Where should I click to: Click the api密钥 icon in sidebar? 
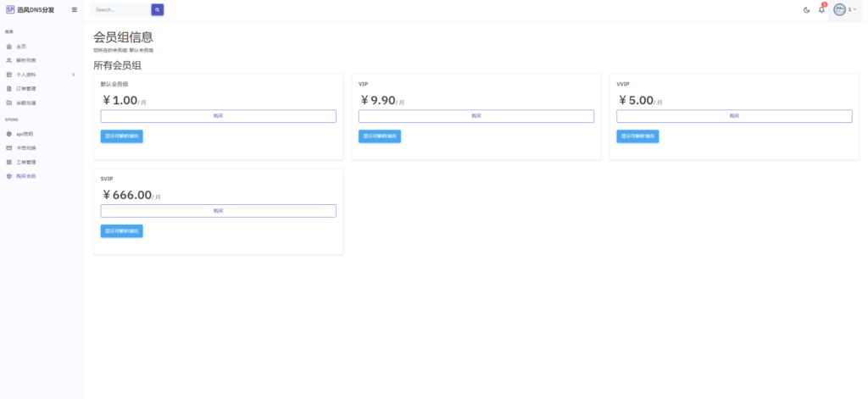(9, 134)
